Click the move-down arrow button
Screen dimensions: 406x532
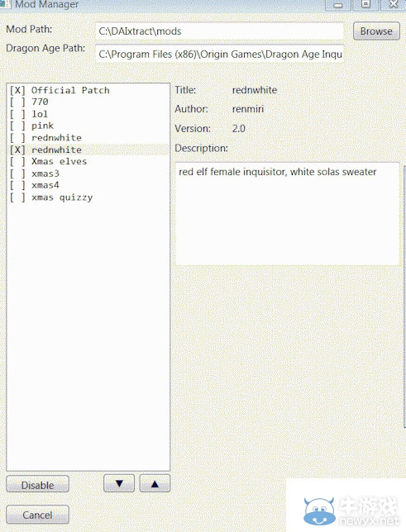[119, 483]
